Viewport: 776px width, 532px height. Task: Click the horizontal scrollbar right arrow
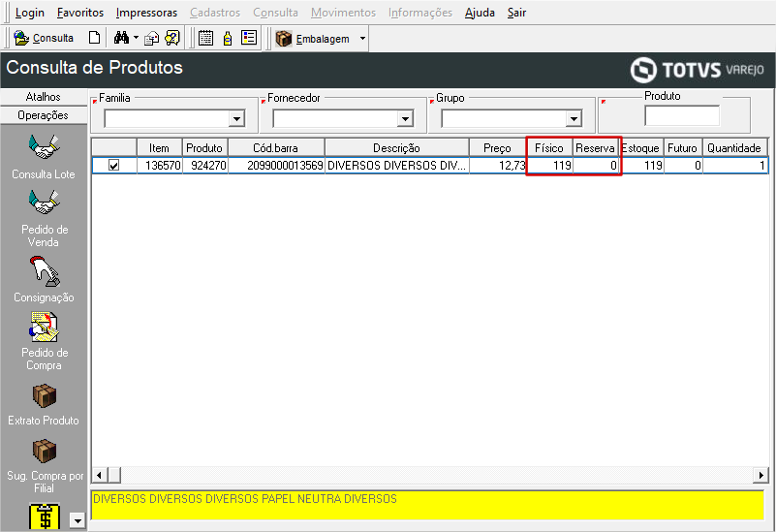click(x=760, y=475)
